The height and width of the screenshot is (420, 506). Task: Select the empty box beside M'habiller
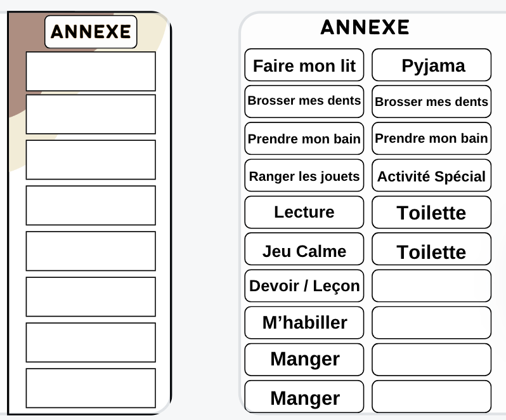pyautogui.click(x=431, y=322)
